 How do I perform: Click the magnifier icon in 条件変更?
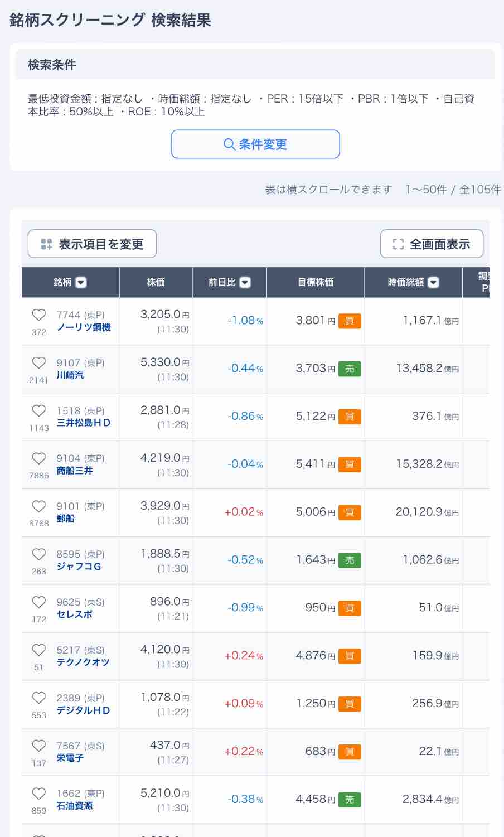point(229,144)
